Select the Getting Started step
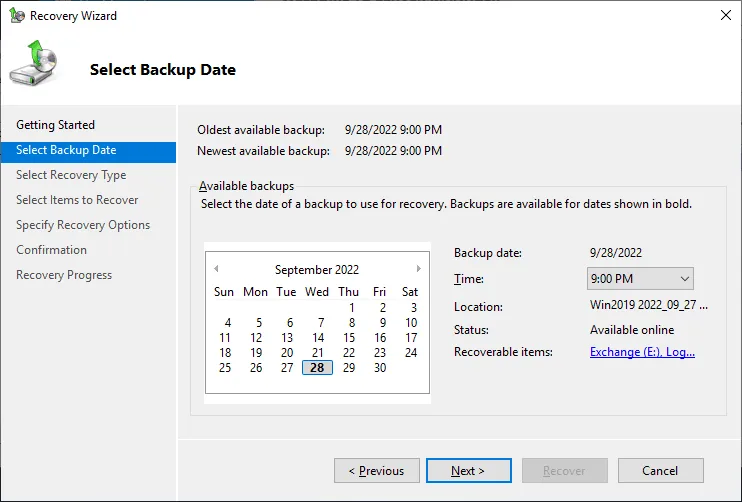 pyautogui.click(x=56, y=125)
